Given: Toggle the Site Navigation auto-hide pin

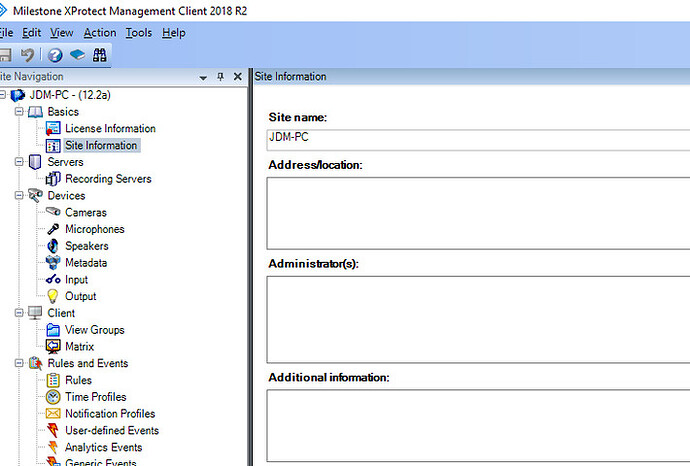Looking at the screenshot, I should click(x=220, y=77).
